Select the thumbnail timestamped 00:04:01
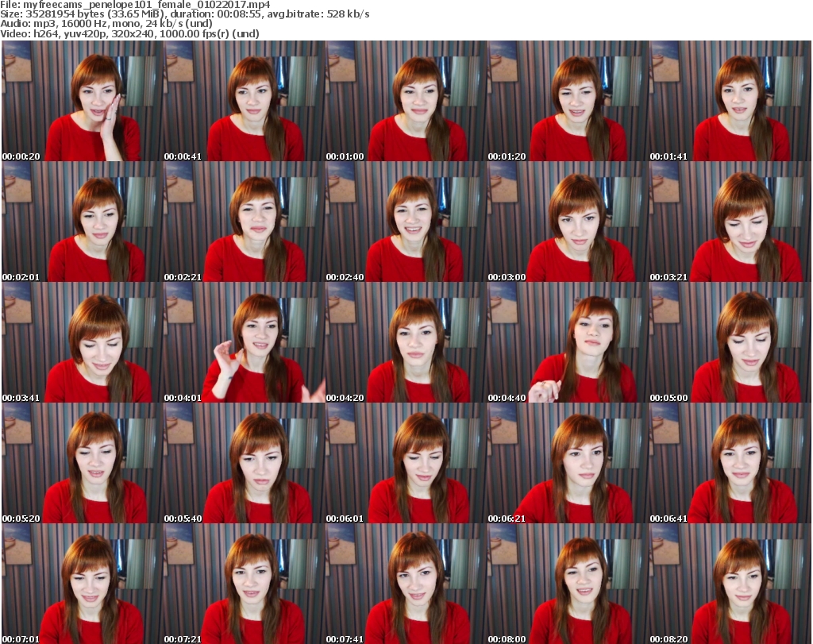The image size is (813, 644). click(x=245, y=343)
